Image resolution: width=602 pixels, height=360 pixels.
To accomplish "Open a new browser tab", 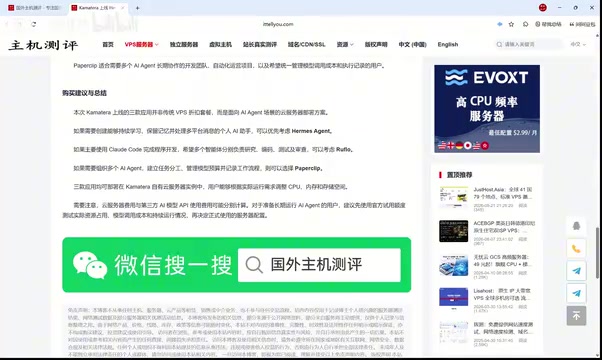I will click(x=137, y=8).
